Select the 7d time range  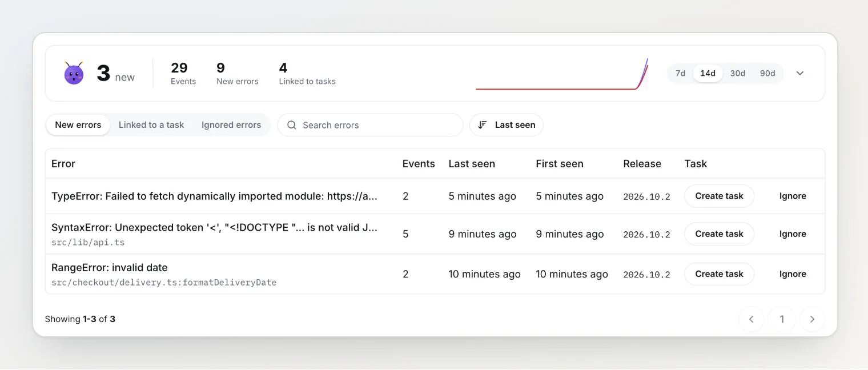coord(680,73)
